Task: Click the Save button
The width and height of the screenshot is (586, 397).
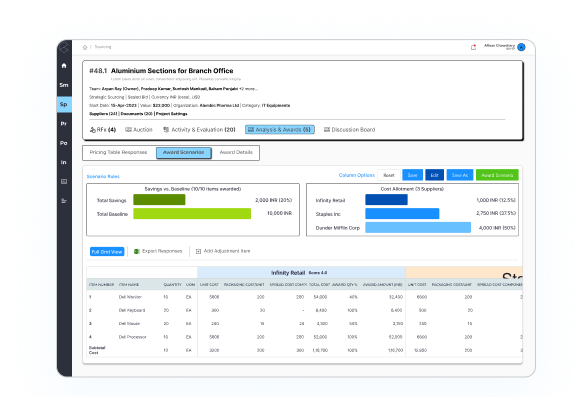Action: (x=413, y=175)
